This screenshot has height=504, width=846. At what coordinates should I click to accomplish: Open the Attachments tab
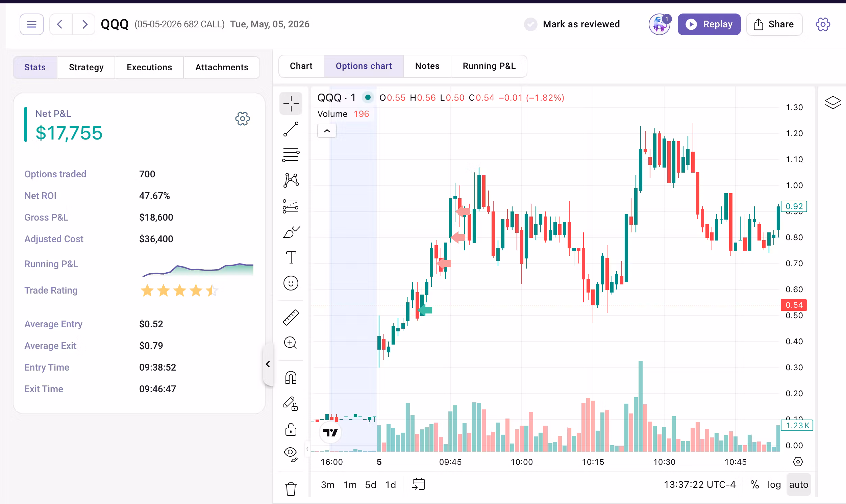(x=222, y=67)
